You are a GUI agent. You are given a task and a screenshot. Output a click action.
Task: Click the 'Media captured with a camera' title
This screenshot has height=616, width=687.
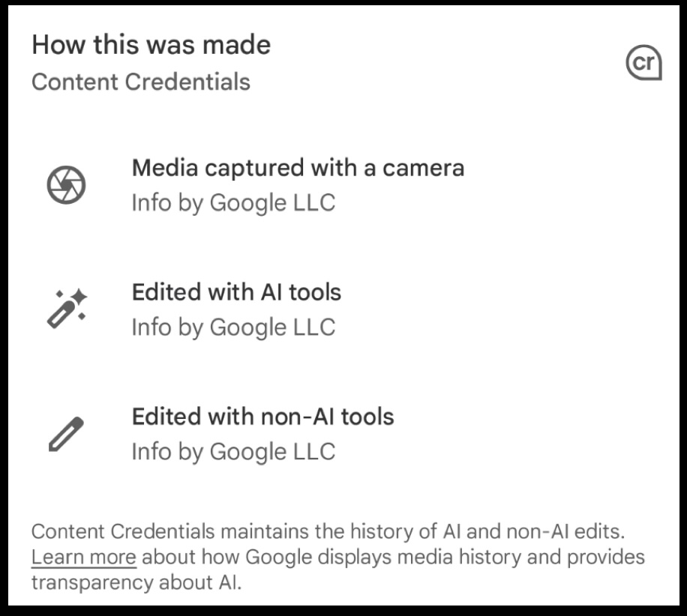point(298,167)
